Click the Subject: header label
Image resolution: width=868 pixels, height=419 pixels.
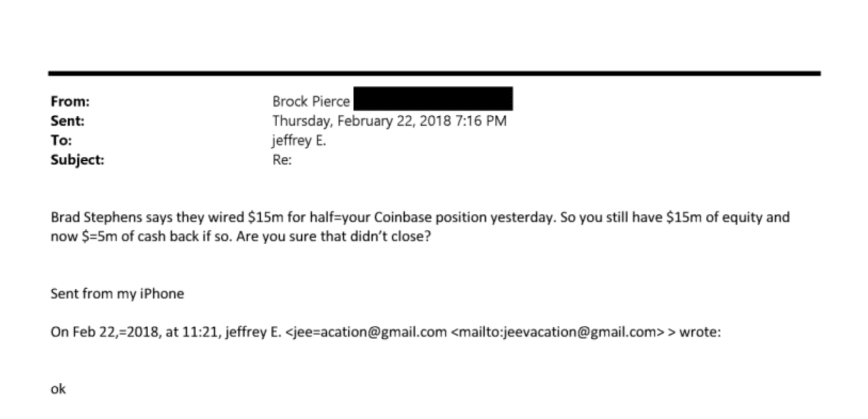(77, 160)
